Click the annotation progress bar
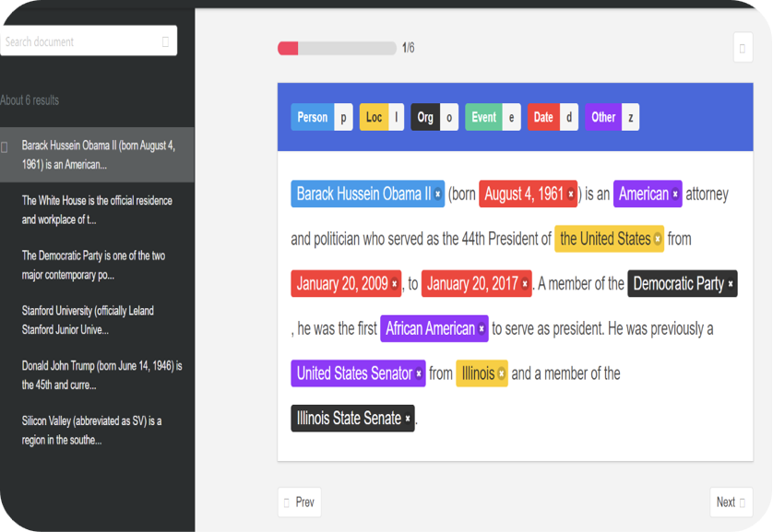 338,48
